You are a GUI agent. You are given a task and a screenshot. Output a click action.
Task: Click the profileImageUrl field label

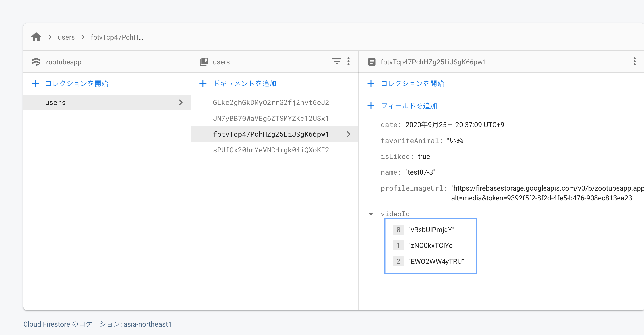(414, 188)
